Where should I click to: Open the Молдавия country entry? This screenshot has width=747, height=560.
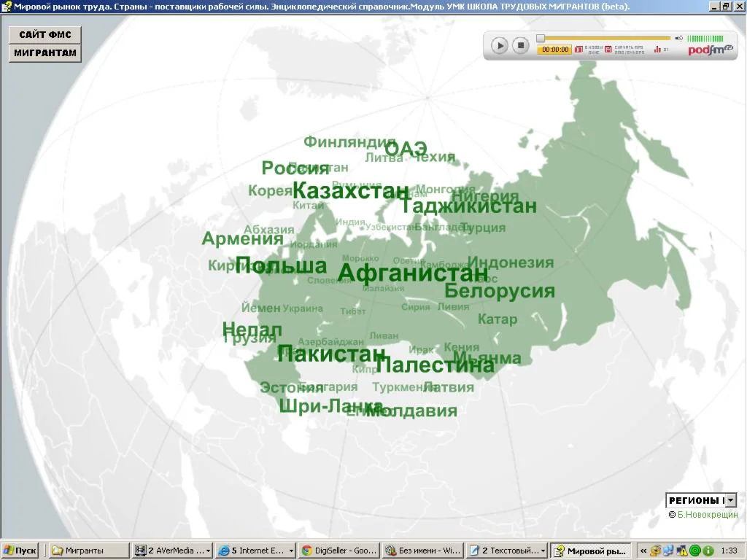[411, 411]
